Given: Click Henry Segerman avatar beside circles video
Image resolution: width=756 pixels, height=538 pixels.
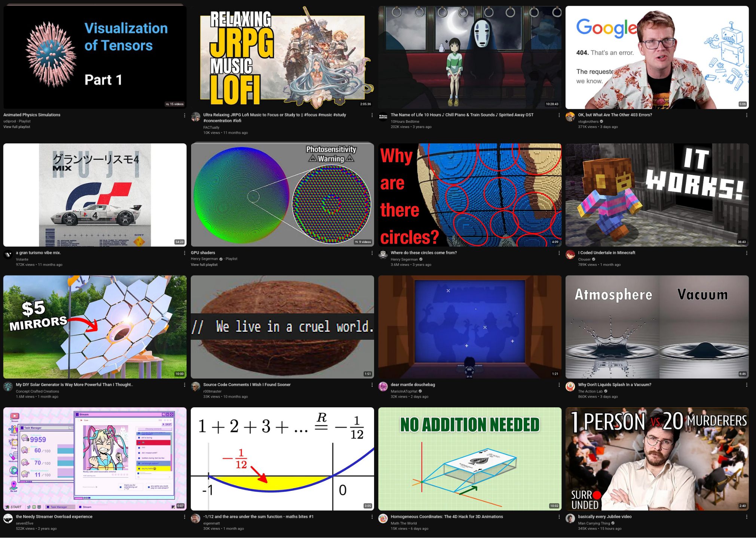Looking at the screenshot, I should (x=383, y=255).
